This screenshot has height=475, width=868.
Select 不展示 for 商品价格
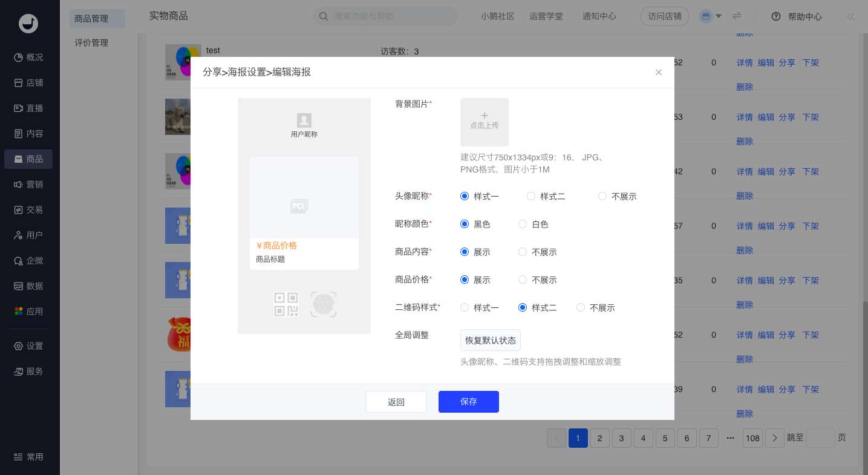tap(523, 280)
